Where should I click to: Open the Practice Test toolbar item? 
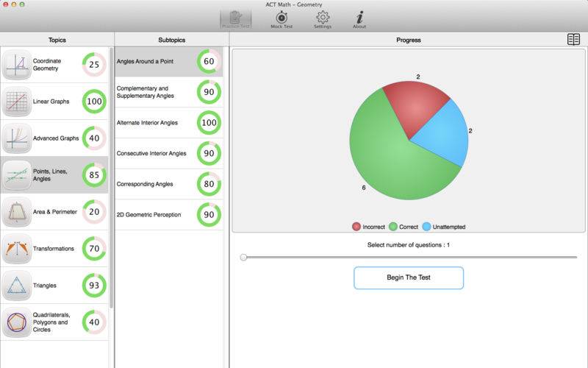(x=235, y=20)
